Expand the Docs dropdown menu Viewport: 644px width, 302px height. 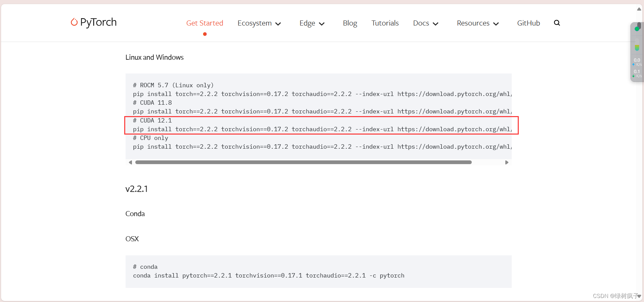click(426, 23)
